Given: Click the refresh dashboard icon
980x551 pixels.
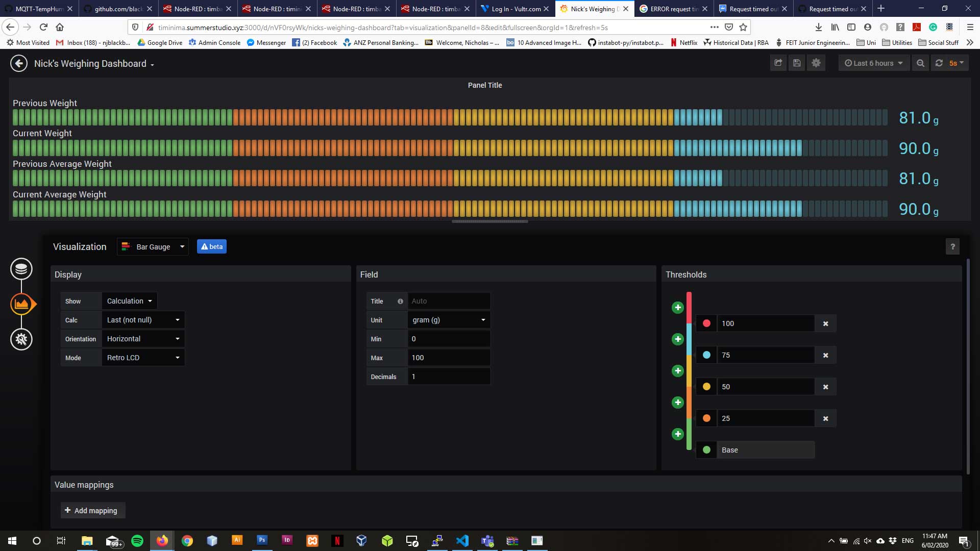Looking at the screenshot, I should [x=939, y=63].
